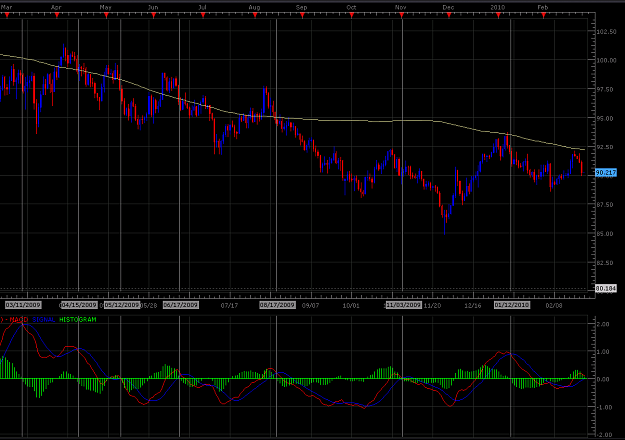Click the 11/20 date label

tap(432, 305)
